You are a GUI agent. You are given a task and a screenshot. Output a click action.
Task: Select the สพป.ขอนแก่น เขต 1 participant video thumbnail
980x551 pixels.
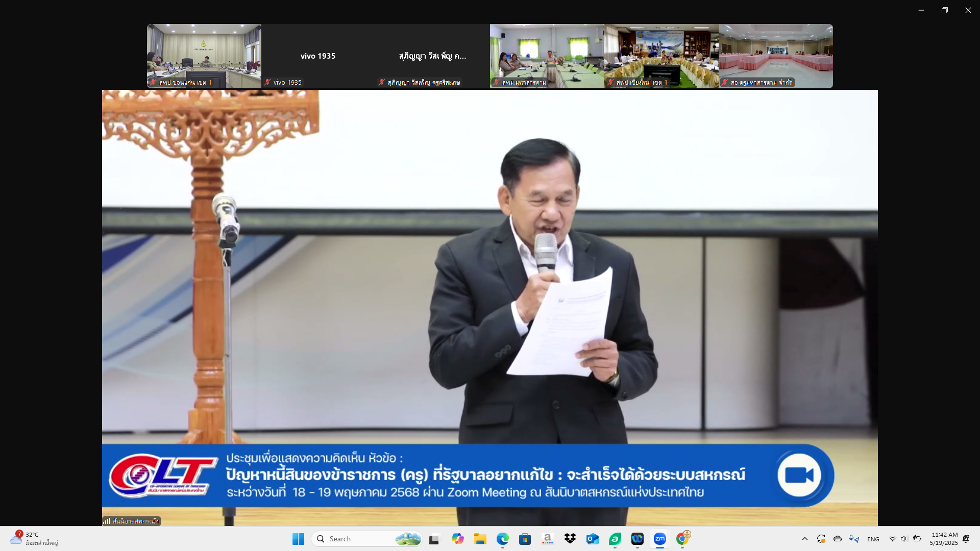tap(204, 56)
